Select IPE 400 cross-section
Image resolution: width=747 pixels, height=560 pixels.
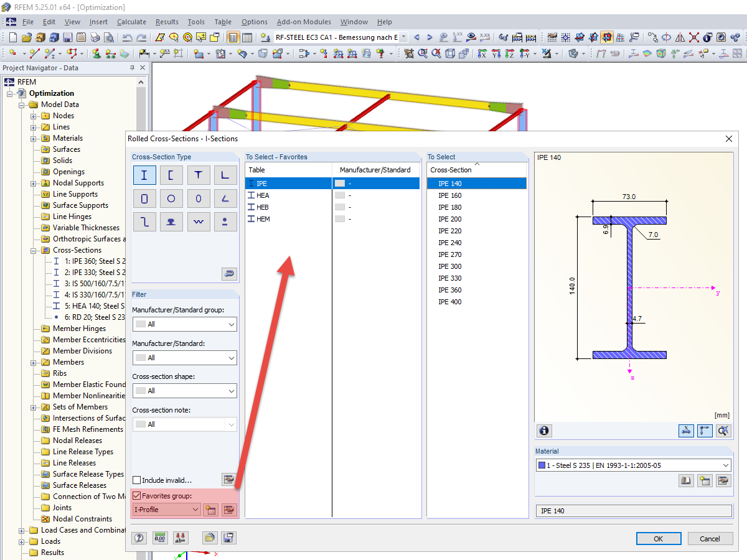pyautogui.click(x=477, y=302)
